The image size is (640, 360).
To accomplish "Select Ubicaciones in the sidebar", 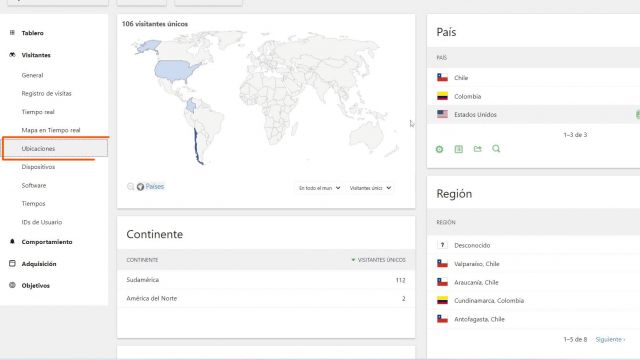I will coord(55,148).
